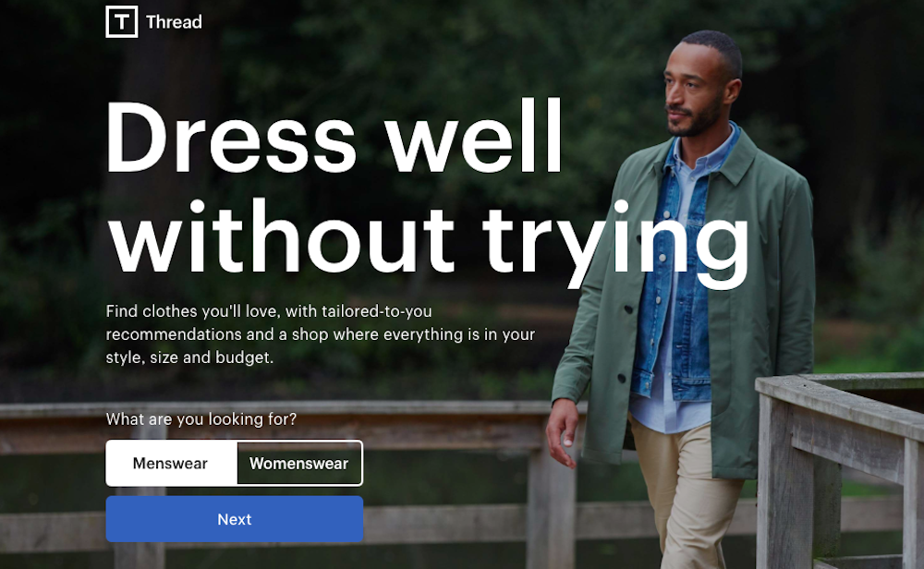Image resolution: width=924 pixels, height=569 pixels.
Task: Click the "What are you looking for?" label
Action: [x=201, y=418]
